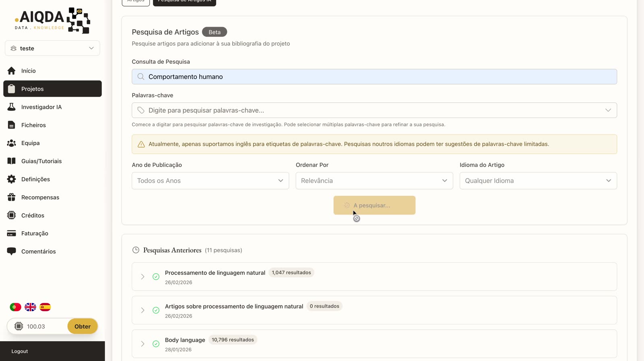This screenshot has width=644, height=361.
Task: Expand the Artigos sobre processamento search row
Action: 142,310
